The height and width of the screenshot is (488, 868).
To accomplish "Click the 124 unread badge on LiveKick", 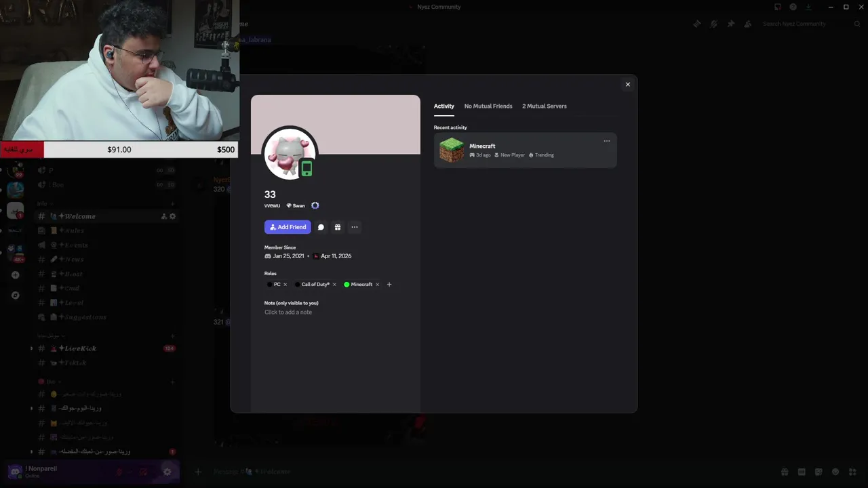I will [169, 348].
